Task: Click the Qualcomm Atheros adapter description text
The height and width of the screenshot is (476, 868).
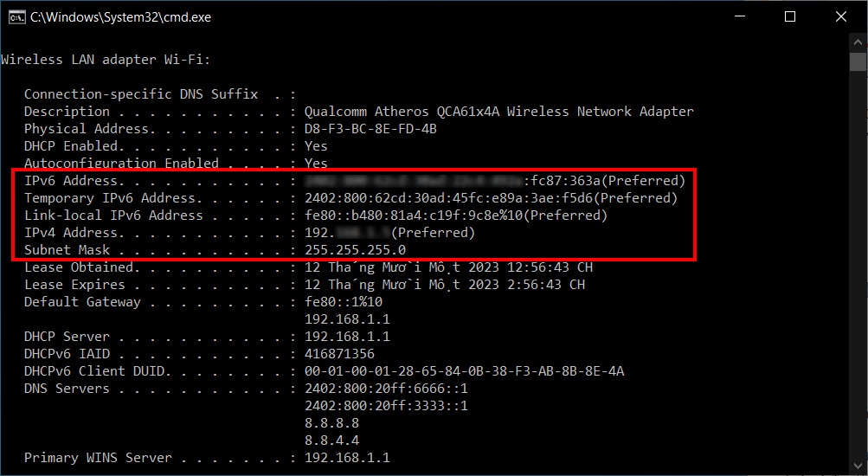Action: (x=498, y=112)
